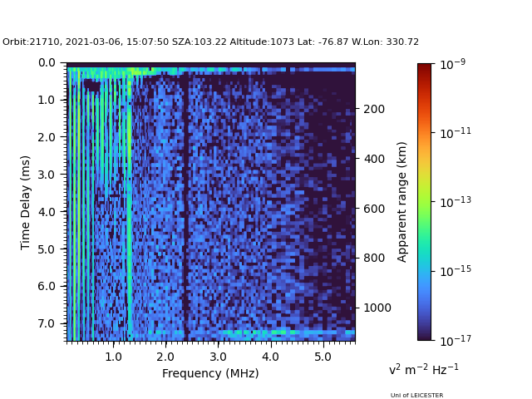532x399 pixels.
Task: Click the time delay tick label '7.0'
Action: 47,323
